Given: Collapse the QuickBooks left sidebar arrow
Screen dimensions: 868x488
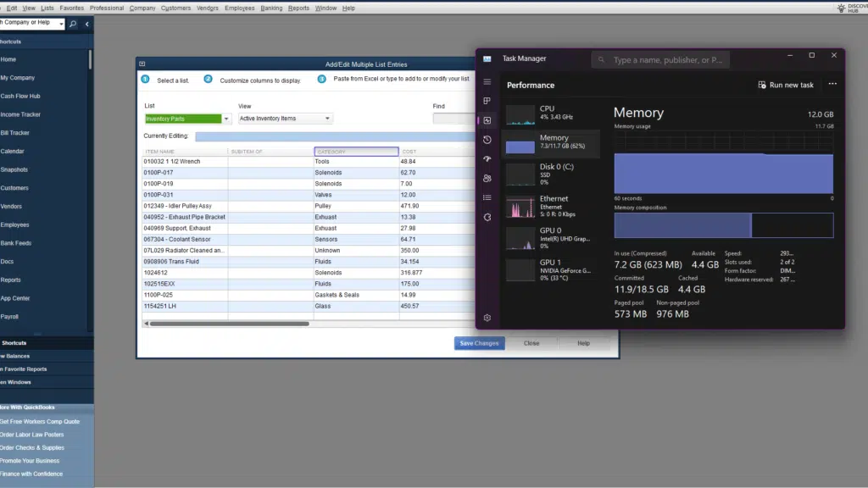Looking at the screenshot, I should click(x=87, y=24).
